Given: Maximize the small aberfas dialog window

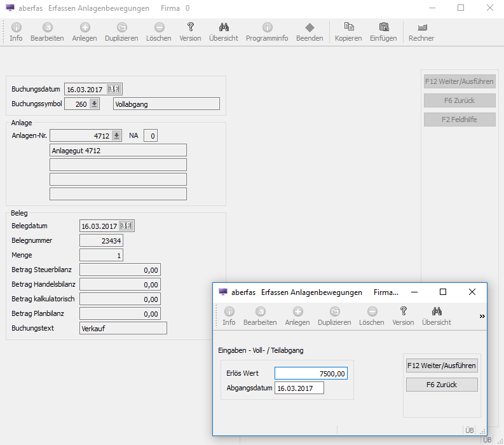Looking at the screenshot, I should pyautogui.click(x=443, y=292).
